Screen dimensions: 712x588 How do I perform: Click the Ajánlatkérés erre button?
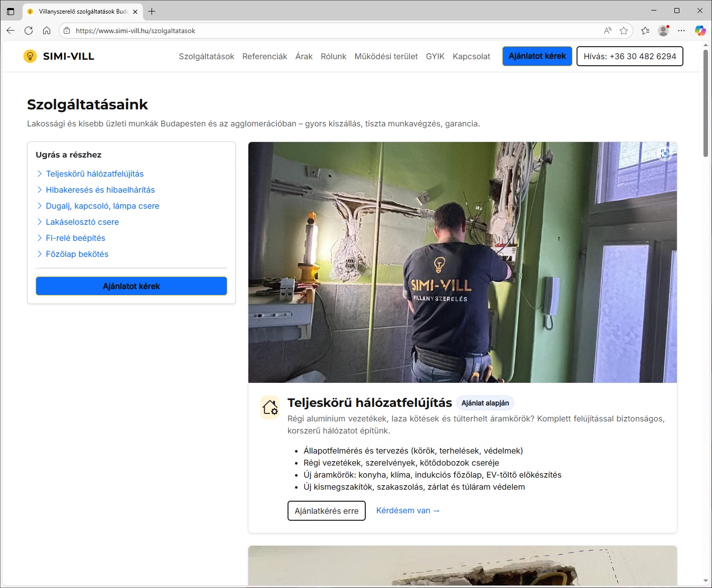[x=326, y=511]
